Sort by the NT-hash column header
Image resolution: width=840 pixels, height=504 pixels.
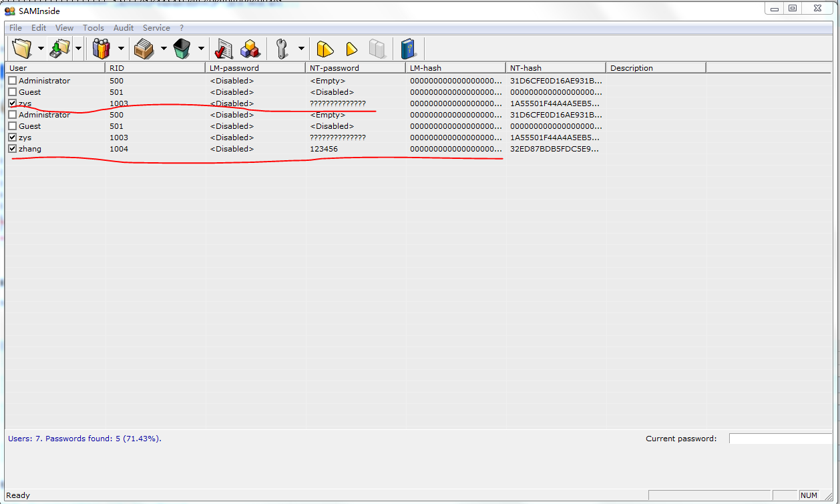coord(556,68)
